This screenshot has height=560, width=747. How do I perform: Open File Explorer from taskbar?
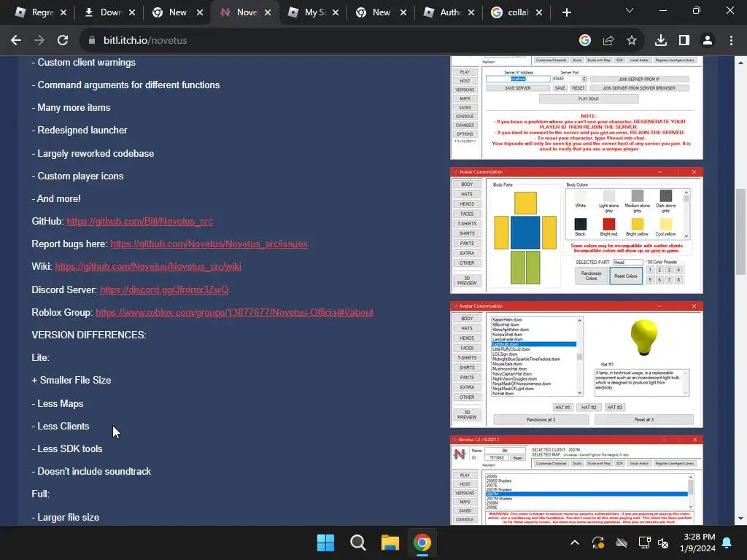390,542
